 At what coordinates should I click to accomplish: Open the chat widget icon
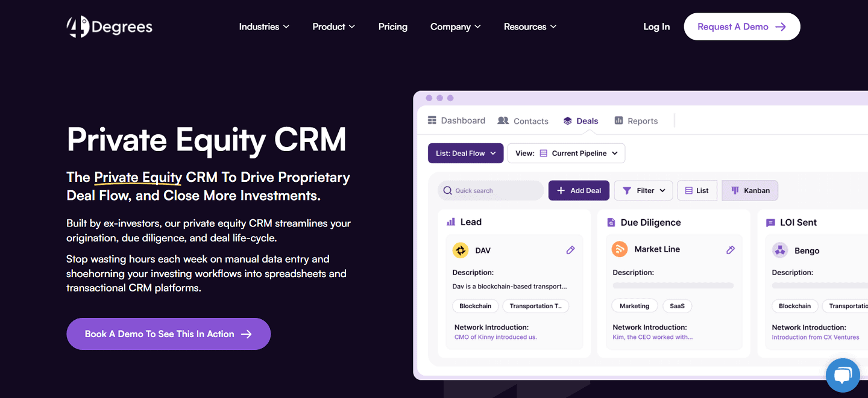pyautogui.click(x=842, y=375)
